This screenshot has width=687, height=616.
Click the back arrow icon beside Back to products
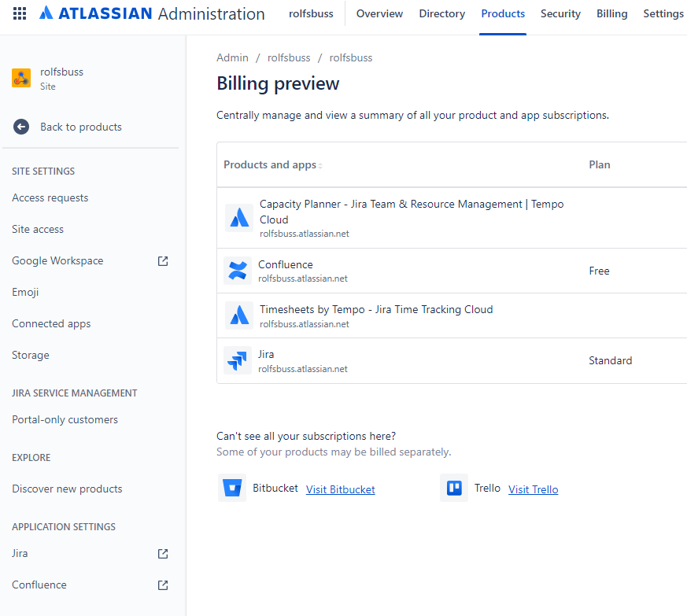click(x=21, y=127)
